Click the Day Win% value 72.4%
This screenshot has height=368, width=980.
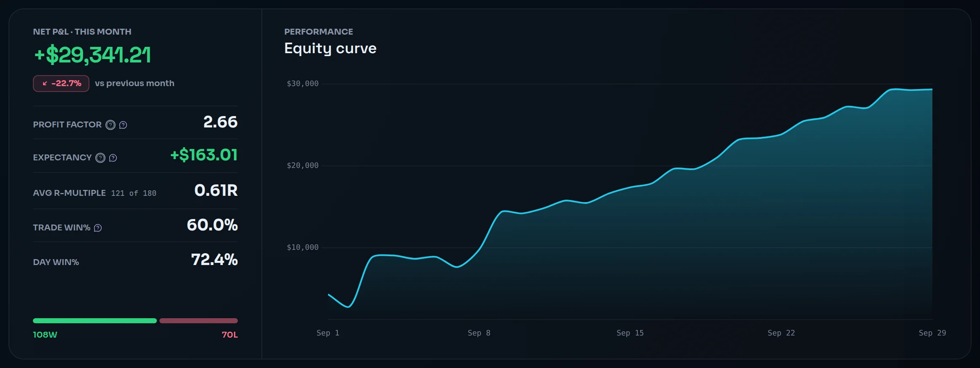point(214,260)
